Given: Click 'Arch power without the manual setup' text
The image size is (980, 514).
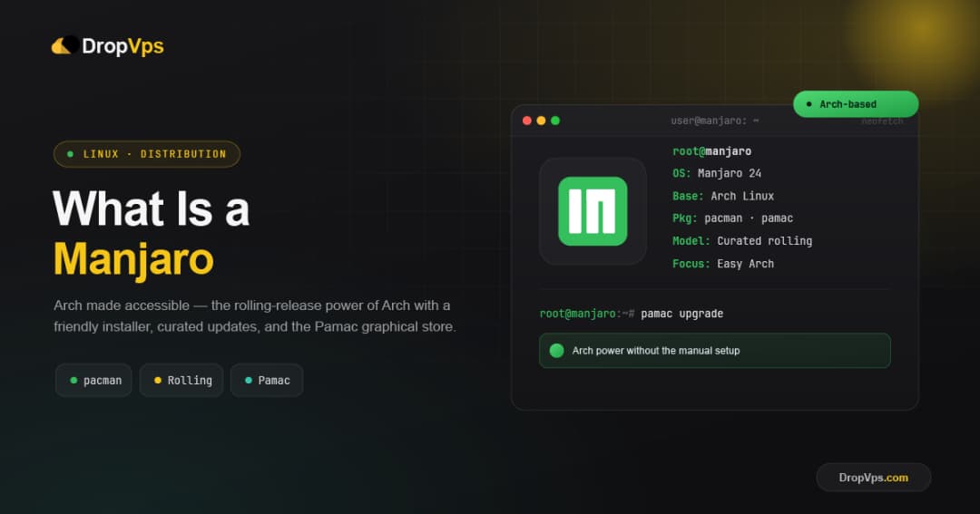Looking at the screenshot, I should (x=656, y=351).
